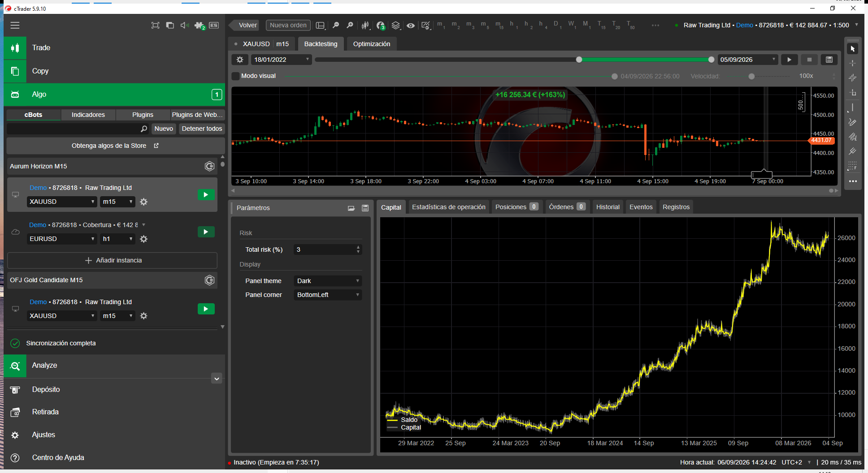
Task: Select the Fibonacci tools icon
Action: pos(853,166)
